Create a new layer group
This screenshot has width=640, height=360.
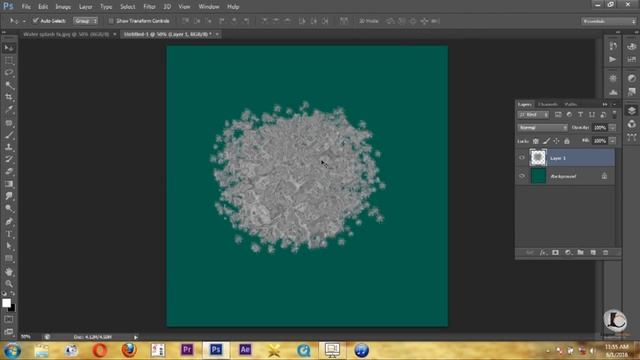580,253
